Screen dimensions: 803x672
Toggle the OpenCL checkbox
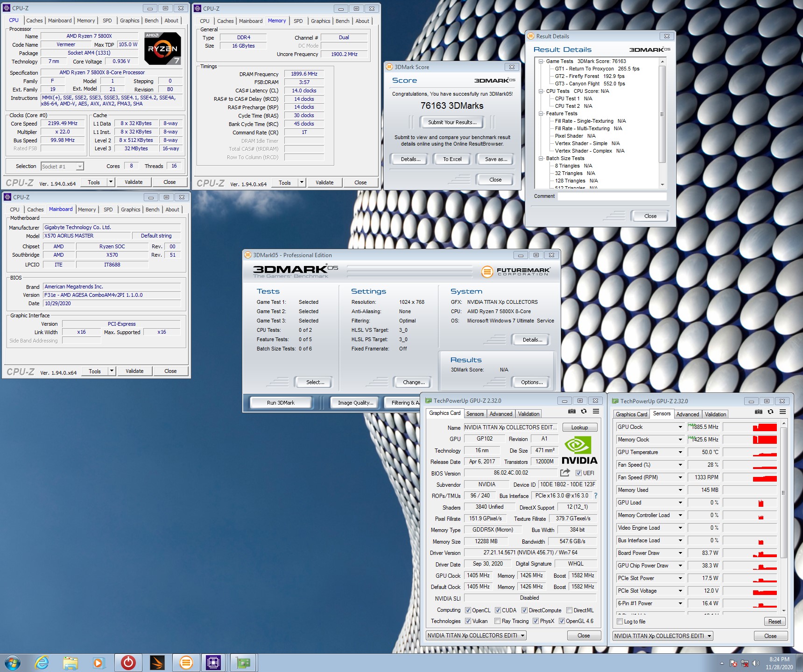468,610
